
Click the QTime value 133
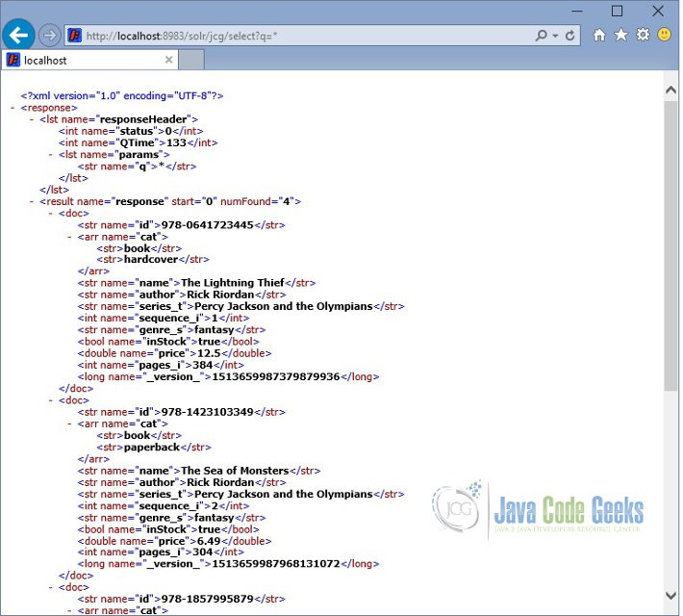pyautogui.click(x=176, y=143)
